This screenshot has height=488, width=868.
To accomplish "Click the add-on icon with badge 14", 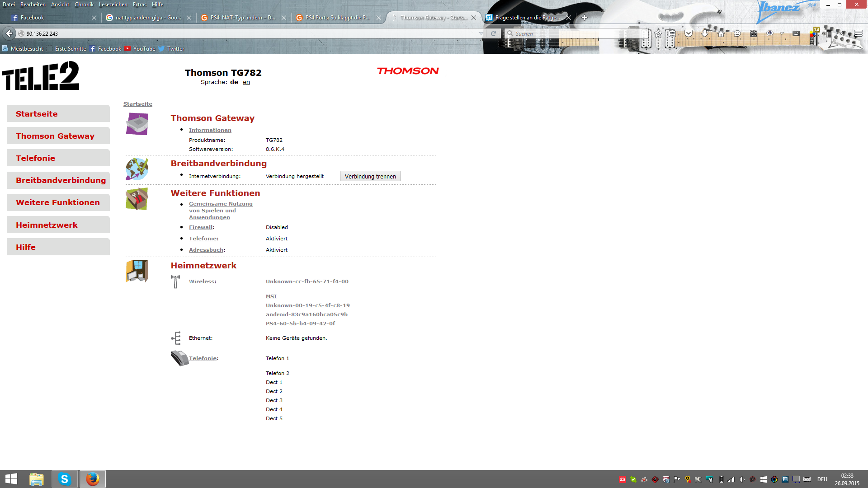I will (x=814, y=33).
